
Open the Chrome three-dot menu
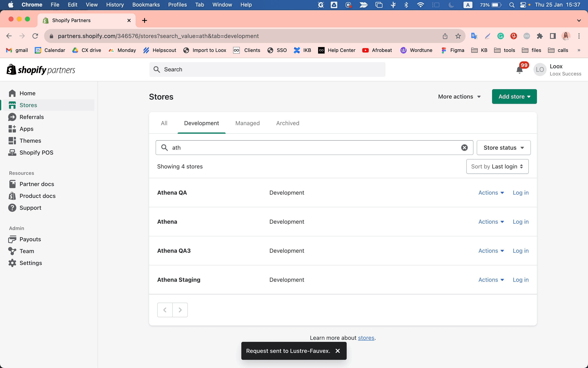coord(579,36)
